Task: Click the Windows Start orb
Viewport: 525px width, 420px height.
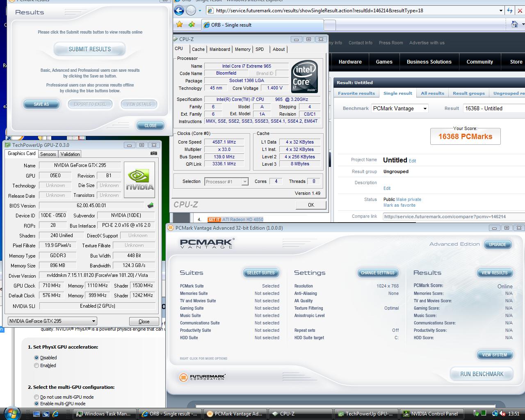Action: tap(11, 413)
